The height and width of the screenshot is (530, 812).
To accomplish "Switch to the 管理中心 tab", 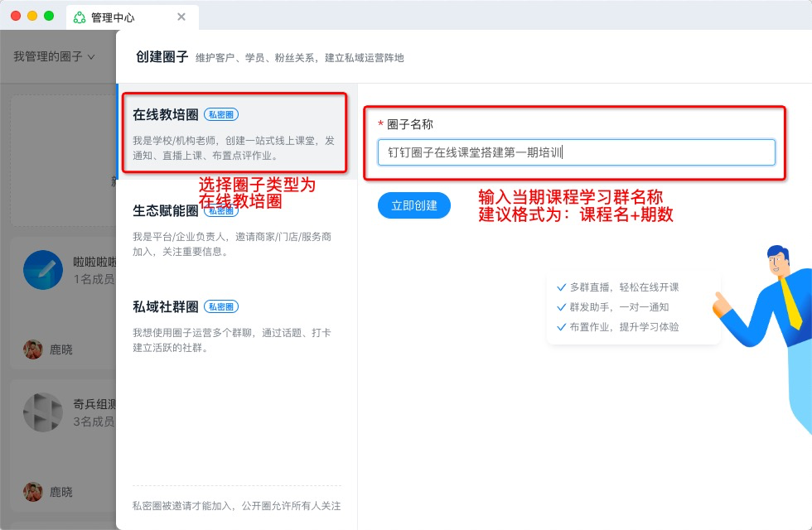I will tap(133, 17).
